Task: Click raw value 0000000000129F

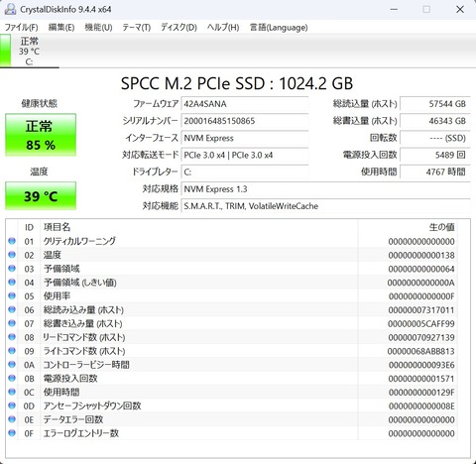Action: pyautogui.click(x=421, y=393)
